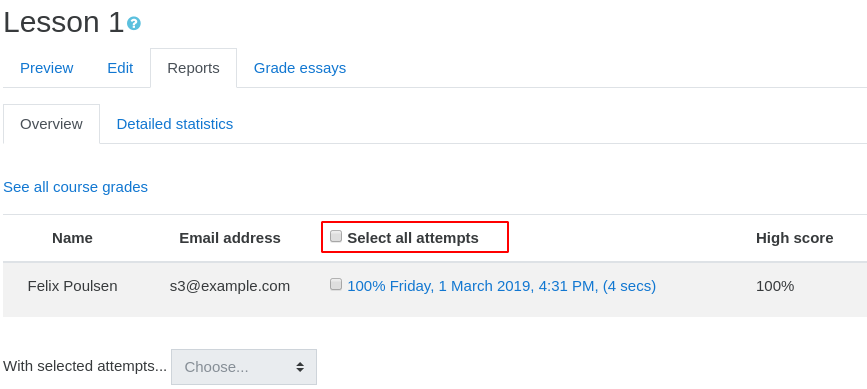
Task: Select the Overview sub-tab
Action: pyautogui.click(x=51, y=124)
